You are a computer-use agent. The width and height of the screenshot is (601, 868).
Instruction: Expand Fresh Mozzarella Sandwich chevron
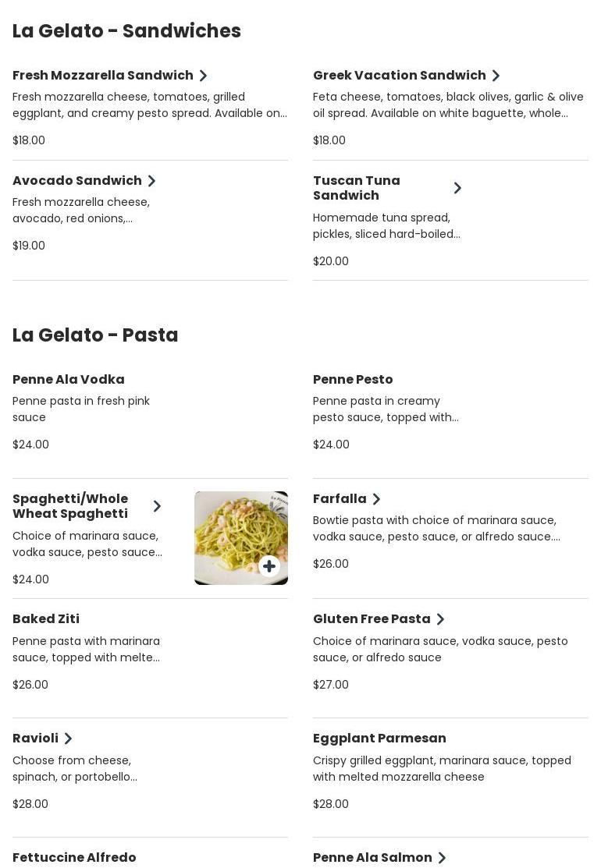[203, 76]
